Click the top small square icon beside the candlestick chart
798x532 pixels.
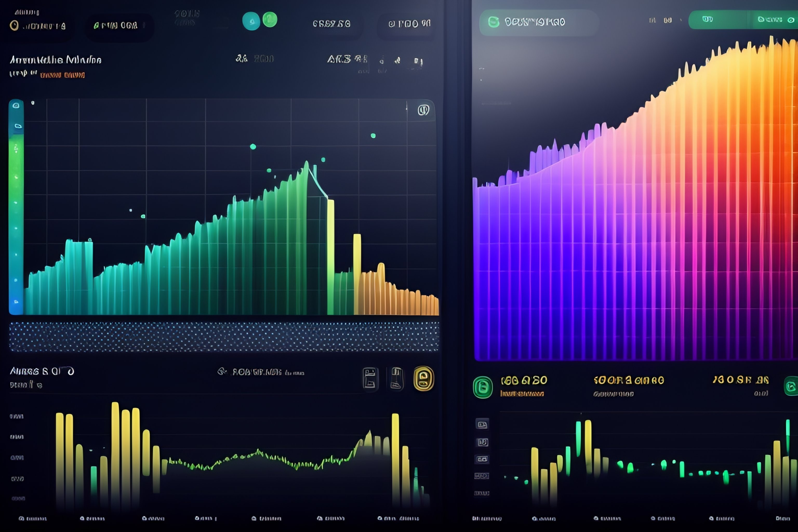click(x=482, y=424)
